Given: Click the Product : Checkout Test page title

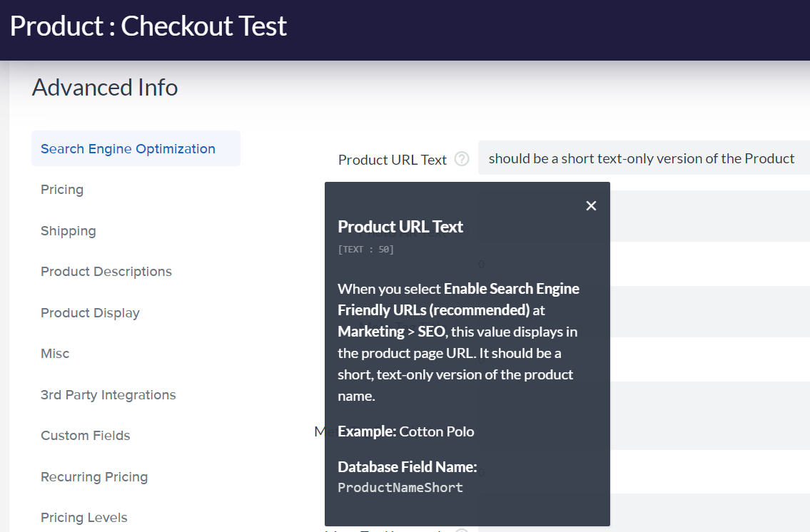Looking at the screenshot, I should pos(148,26).
